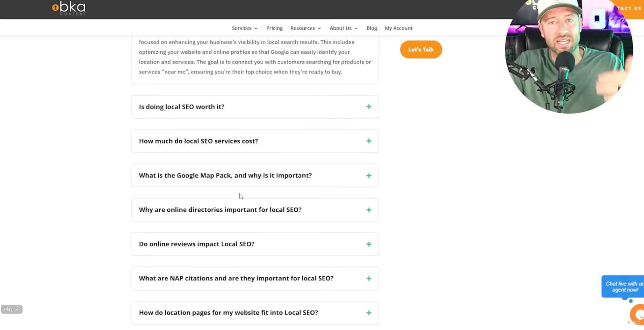The width and height of the screenshot is (644, 330).
Task: Expand the location pages question plus icon
Action: click(369, 312)
